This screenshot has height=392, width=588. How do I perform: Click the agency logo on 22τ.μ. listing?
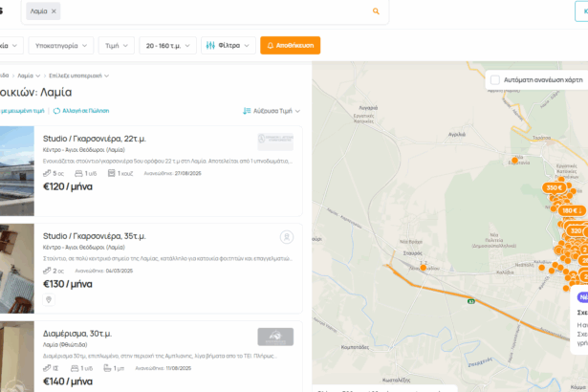click(x=275, y=141)
